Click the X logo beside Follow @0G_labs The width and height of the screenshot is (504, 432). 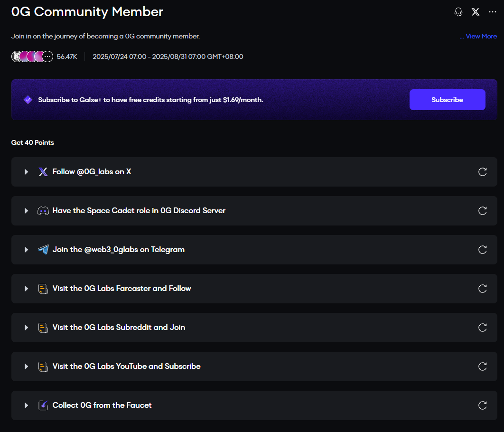[43, 172]
